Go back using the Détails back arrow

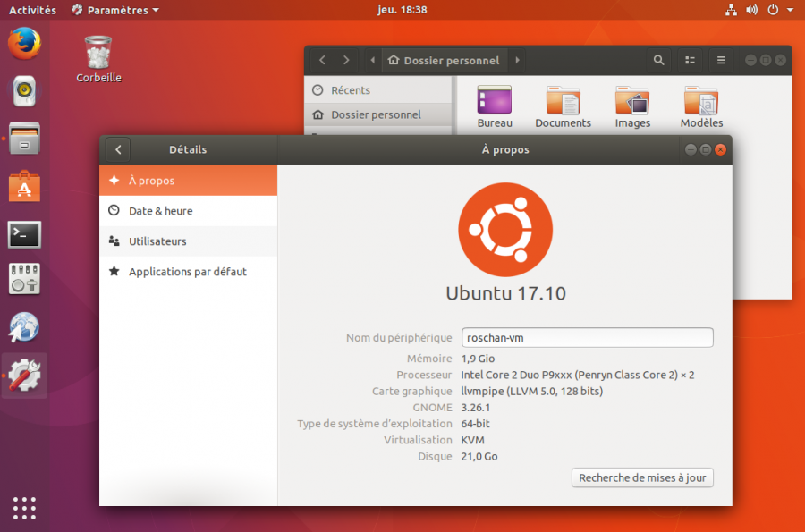(117, 149)
